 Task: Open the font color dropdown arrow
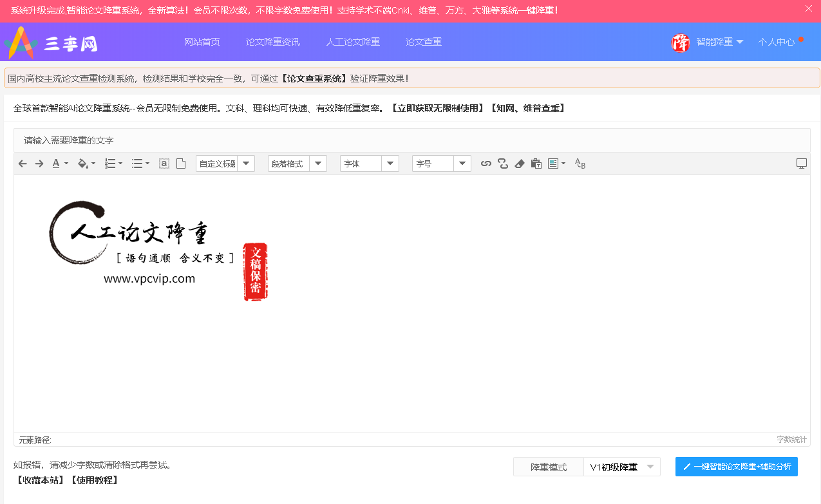(66, 163)
